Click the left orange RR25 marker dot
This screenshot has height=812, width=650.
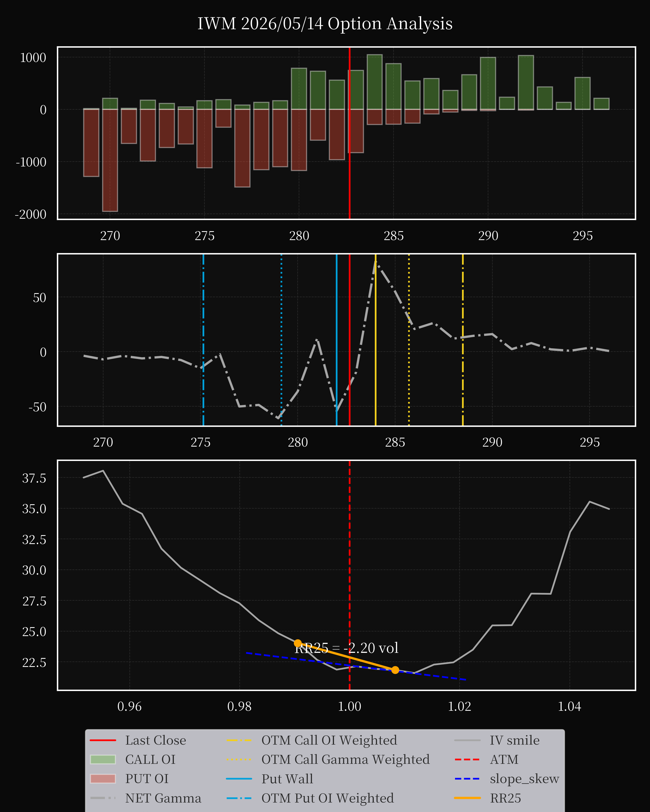pos(298,643)
